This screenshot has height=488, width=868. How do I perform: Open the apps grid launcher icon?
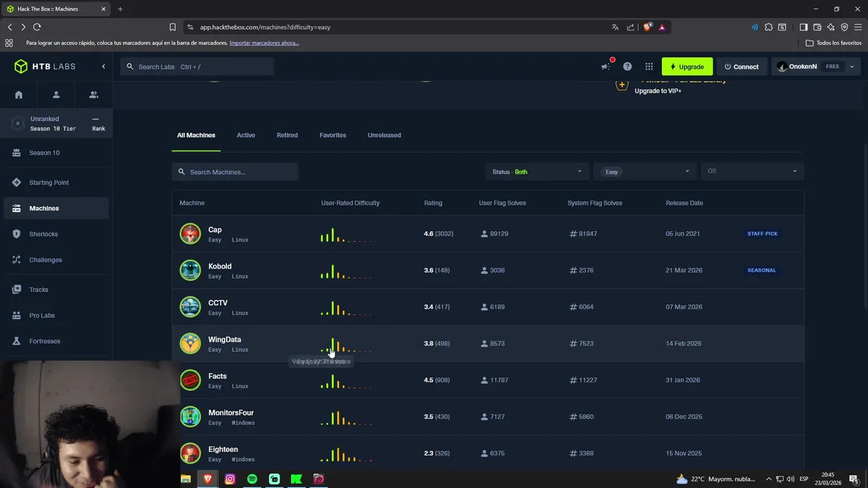pyautogui.click(x=649, y=66)
